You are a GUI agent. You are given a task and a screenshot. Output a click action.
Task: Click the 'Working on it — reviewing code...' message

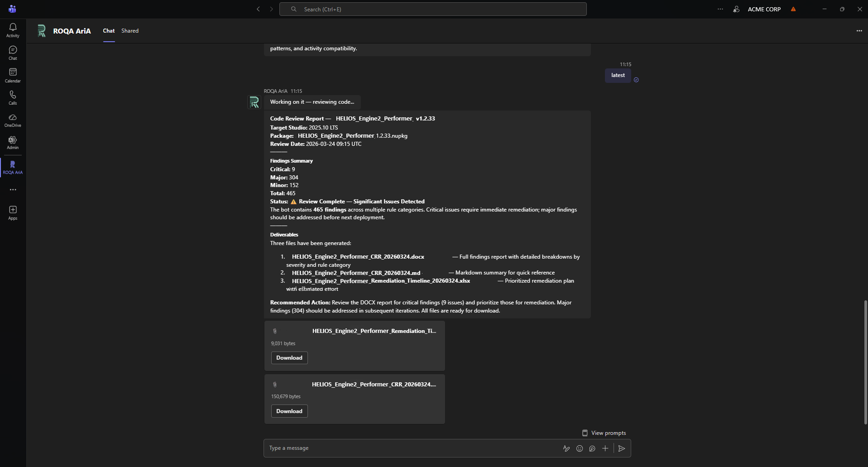tap(312, 102)
